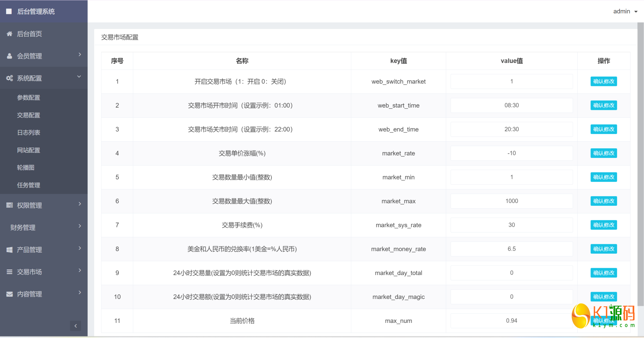Image resolution: width=644 pixels, height=338 pixels.
Task: Click the user icon beside 会员管理
Action: point(9,56)
